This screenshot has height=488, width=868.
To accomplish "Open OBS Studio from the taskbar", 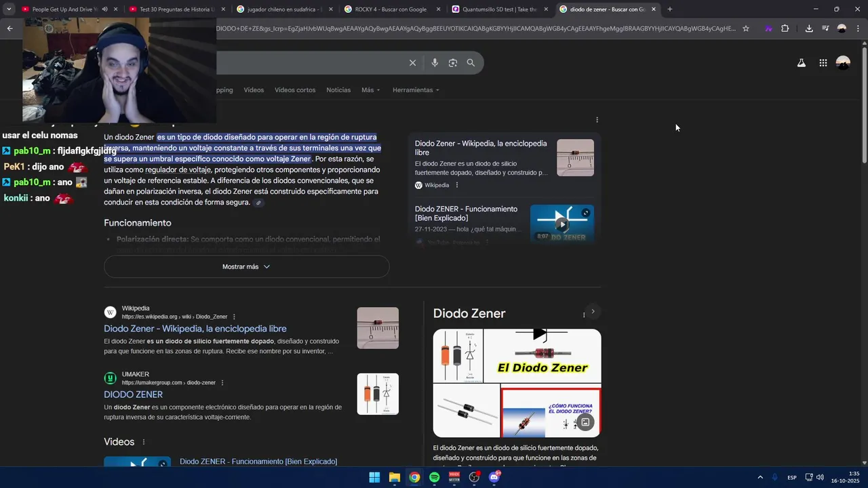I will pyautogui.click(x=474, y=477).
